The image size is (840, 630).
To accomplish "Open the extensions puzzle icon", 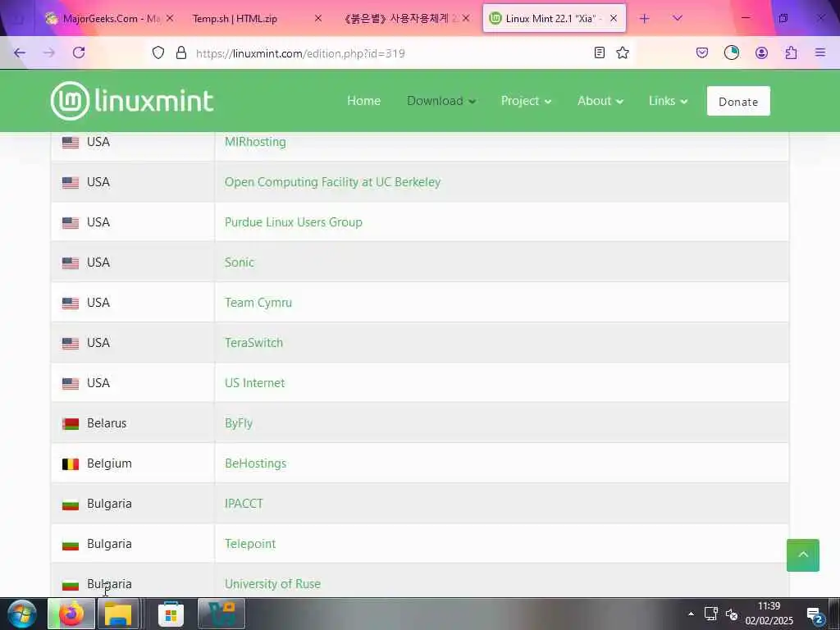I will (791, 52).
